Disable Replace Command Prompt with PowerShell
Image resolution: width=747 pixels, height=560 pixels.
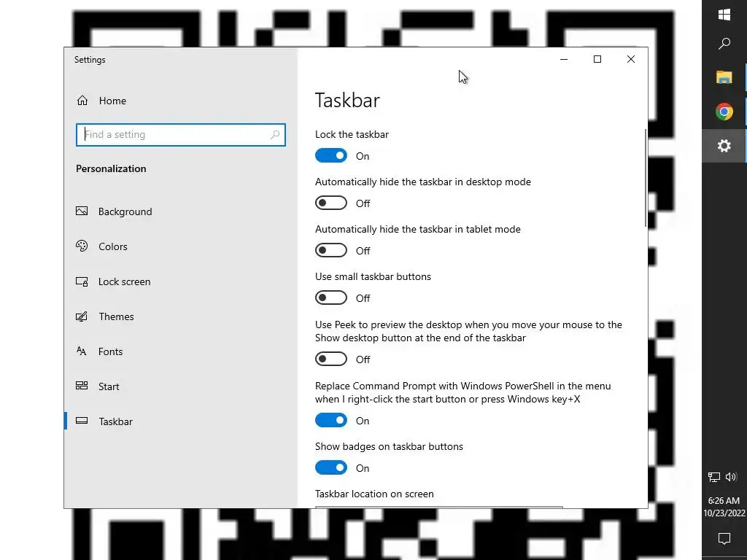click(331, 421)
